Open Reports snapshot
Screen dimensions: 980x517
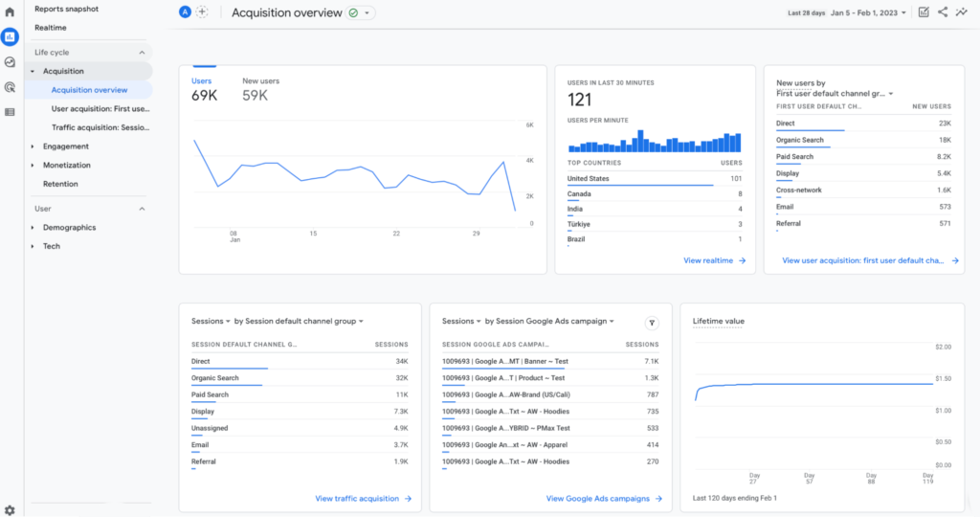[66, 9]
